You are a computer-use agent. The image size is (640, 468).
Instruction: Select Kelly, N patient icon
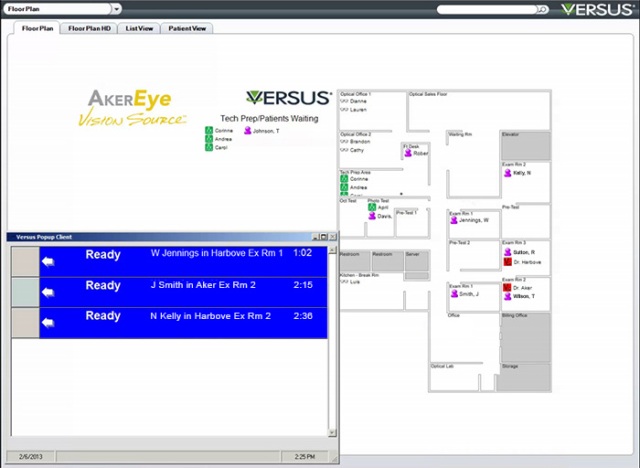(x=507, y=173)
